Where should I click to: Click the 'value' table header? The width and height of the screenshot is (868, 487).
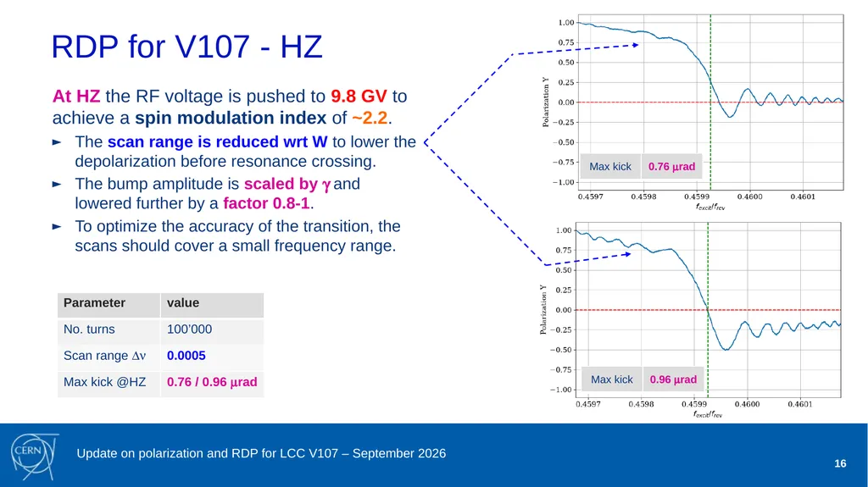click(212, 305)
